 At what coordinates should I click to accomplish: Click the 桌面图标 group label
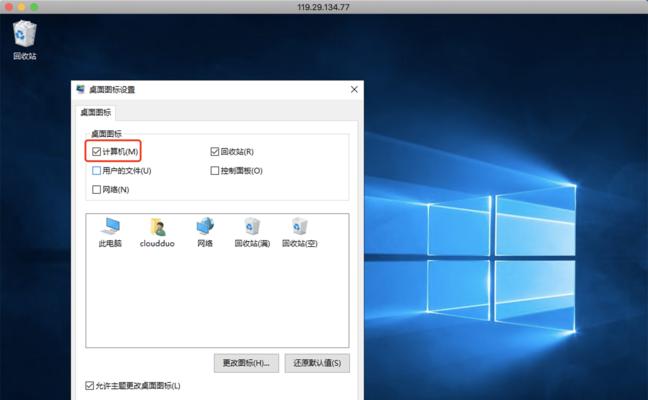coord(106,133)
